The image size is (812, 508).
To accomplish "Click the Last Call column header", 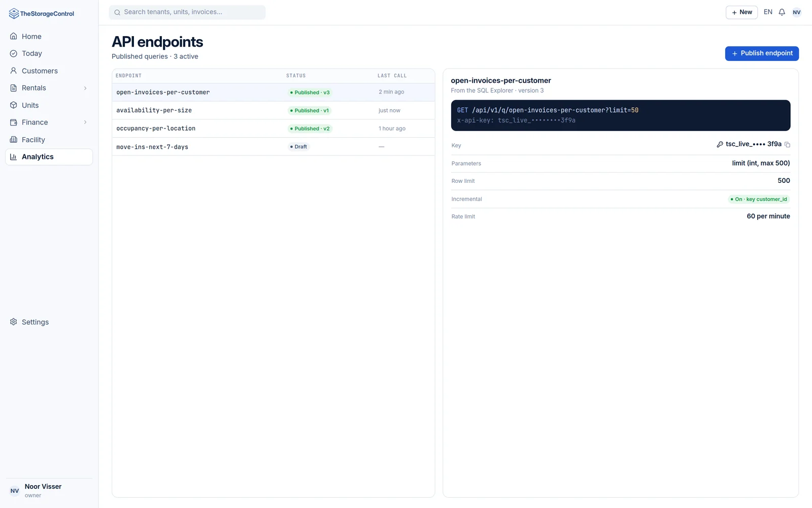I will point(392,76).
